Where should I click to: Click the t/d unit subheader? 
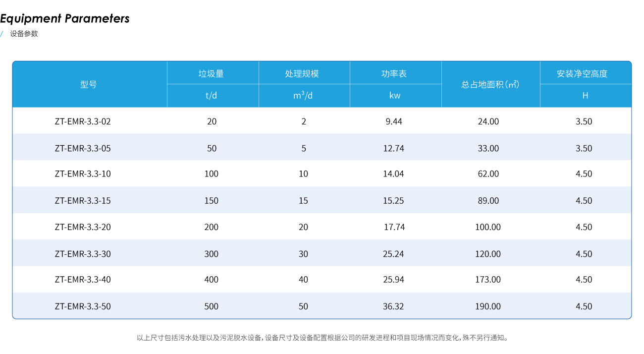coord(212,95)
